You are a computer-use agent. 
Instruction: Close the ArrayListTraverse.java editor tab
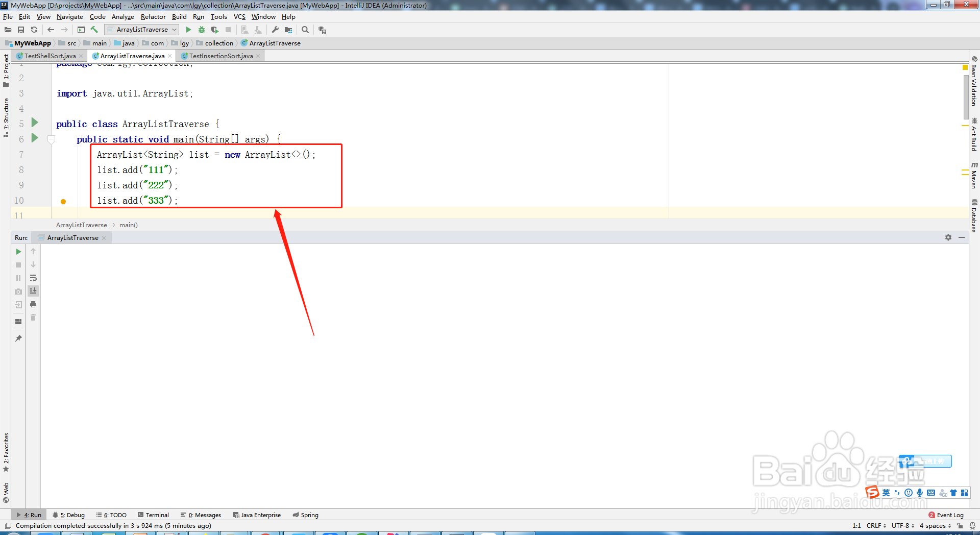[170, 56]
